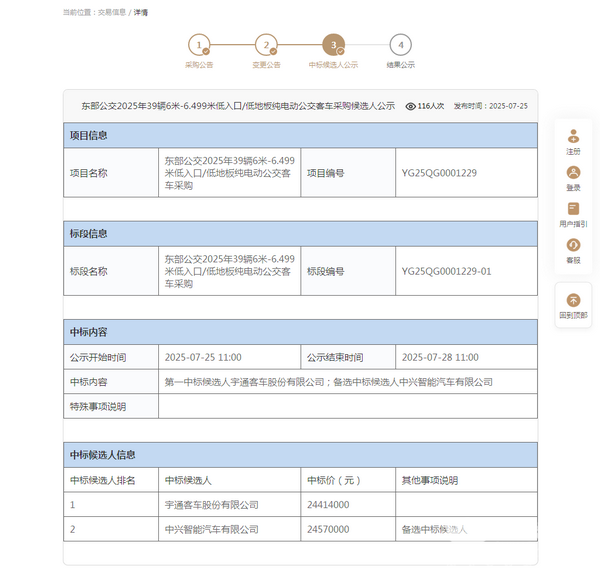Select the 中标候选人公示 step label

(333, 65)
